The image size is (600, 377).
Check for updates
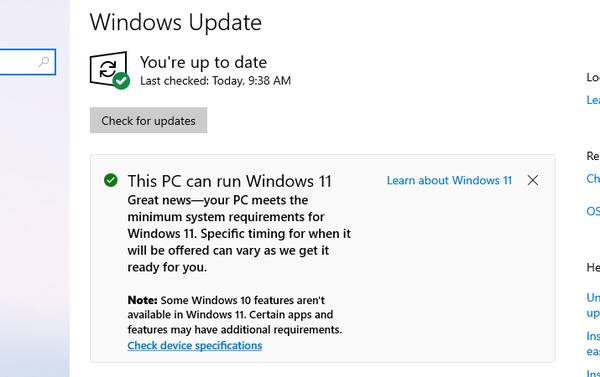click(x=148, y=121)
